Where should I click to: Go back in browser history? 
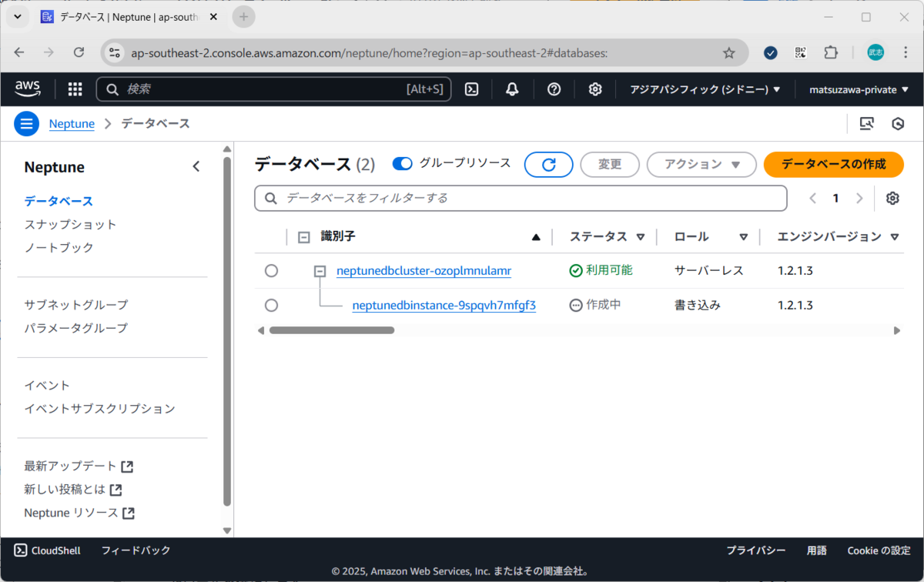pyautogui.click(x=19, y=52)
